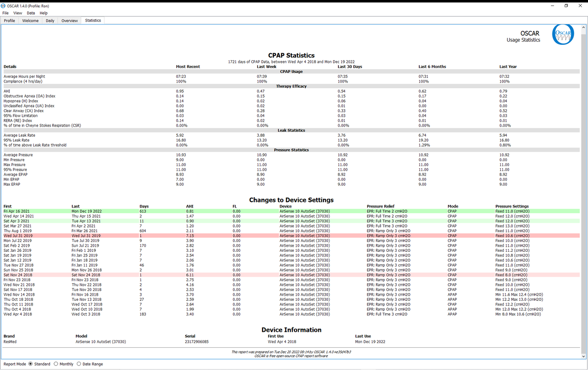Switch to the Welcome tab
This screenshot has height=370, width=588.
(30, 21)
